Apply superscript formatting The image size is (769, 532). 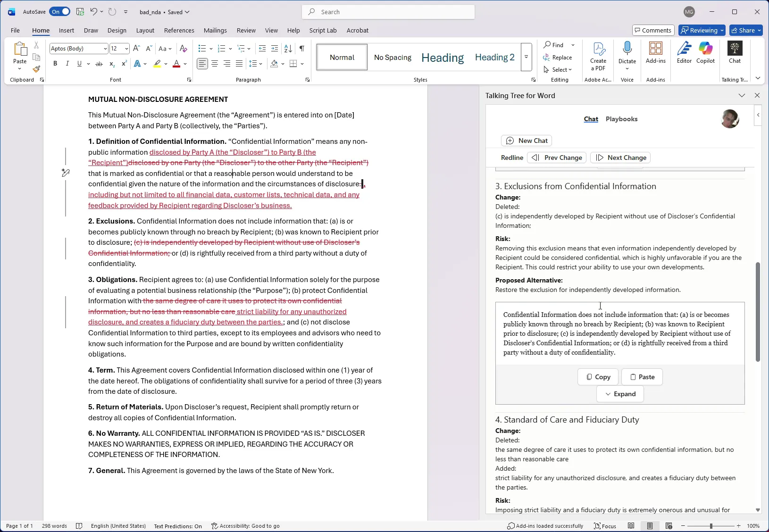pyautogui.click(x=124, y=64)
